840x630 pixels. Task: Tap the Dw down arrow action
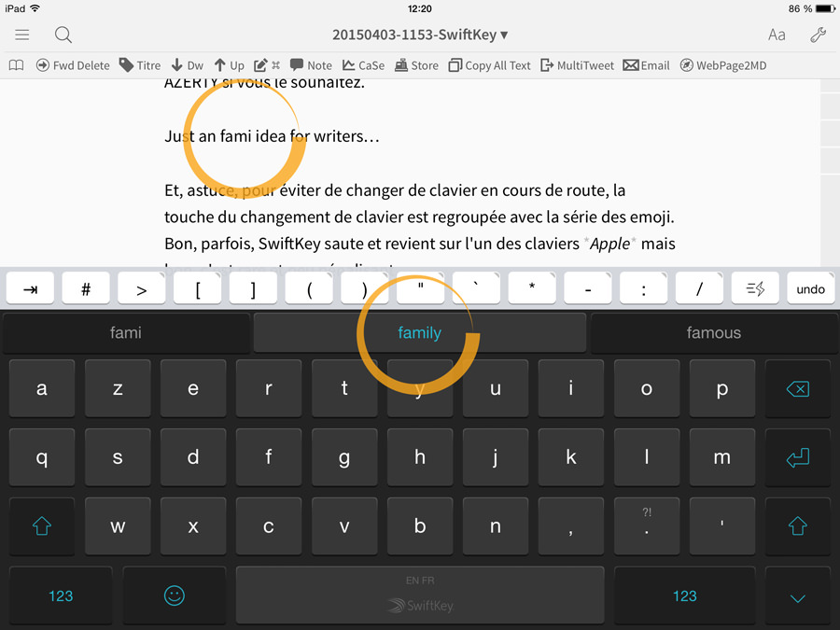pyautogui.click(x=188, y=65)
